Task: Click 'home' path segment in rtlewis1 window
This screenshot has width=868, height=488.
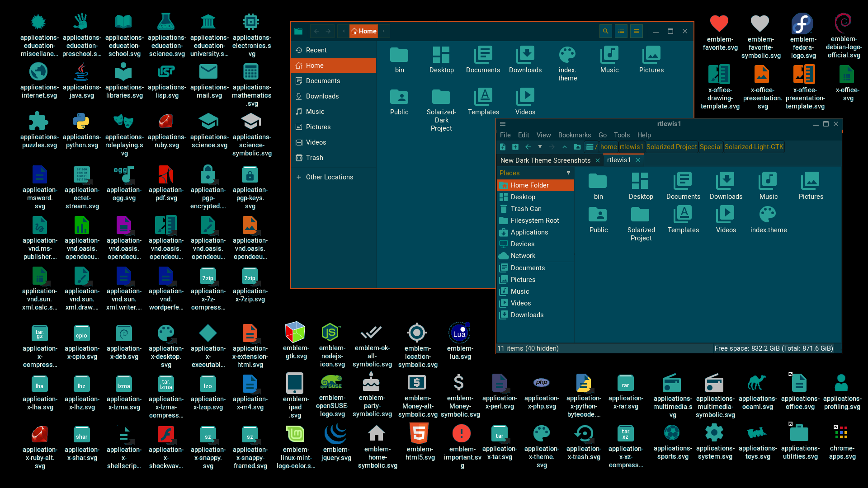Action: (x=609, y=147)
